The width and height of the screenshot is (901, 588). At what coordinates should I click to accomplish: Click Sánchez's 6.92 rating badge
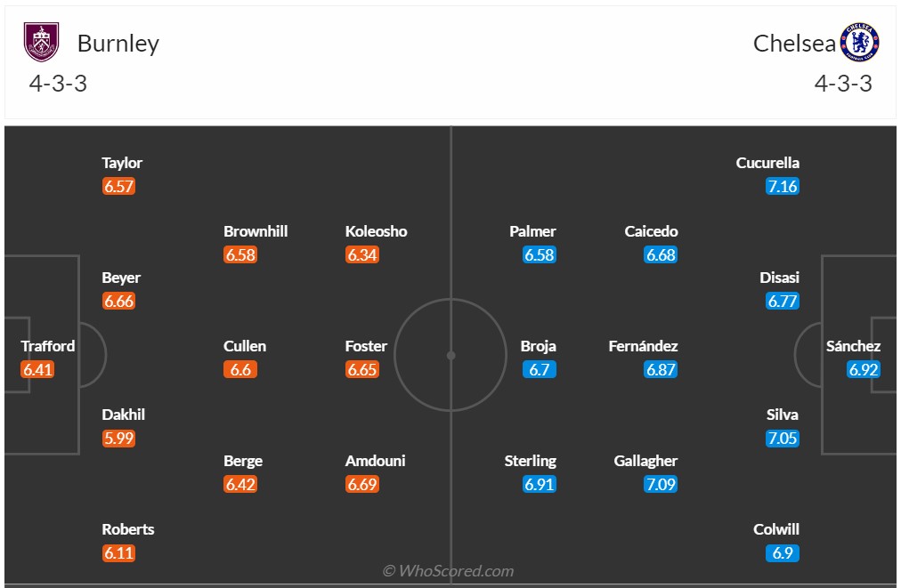click(x=863, y=369)
